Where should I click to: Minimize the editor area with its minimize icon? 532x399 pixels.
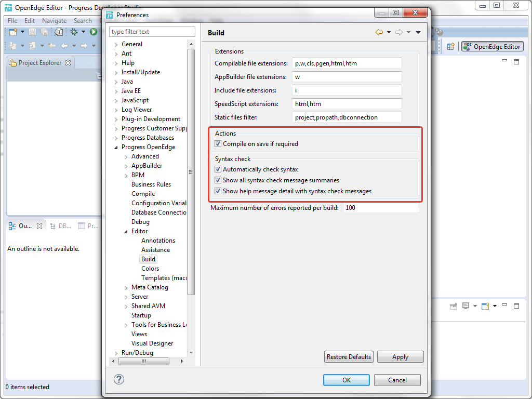pos(504,61)
